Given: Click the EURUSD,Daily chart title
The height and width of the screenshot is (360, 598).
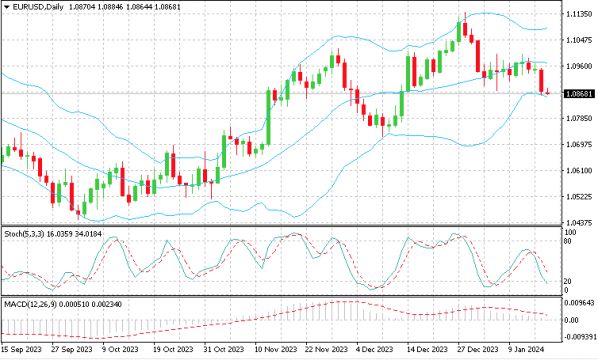Looking at the screenshot, I should pyautogui.click(x=38, y=7).
